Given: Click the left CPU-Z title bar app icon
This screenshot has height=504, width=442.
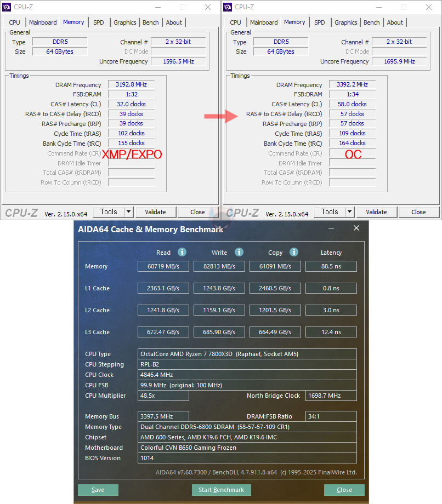Looking at the screenshot, I should [7, 7].
